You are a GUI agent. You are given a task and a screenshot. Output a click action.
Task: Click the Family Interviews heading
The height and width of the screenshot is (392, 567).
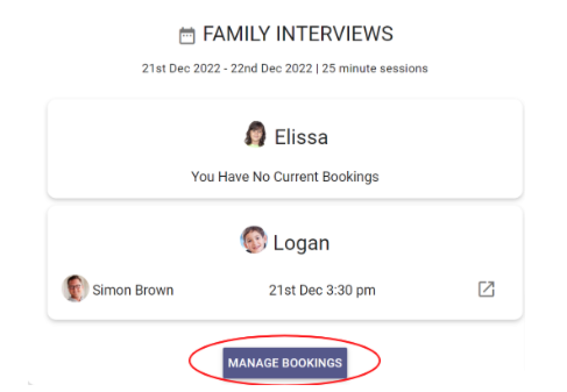pos(298,34)
